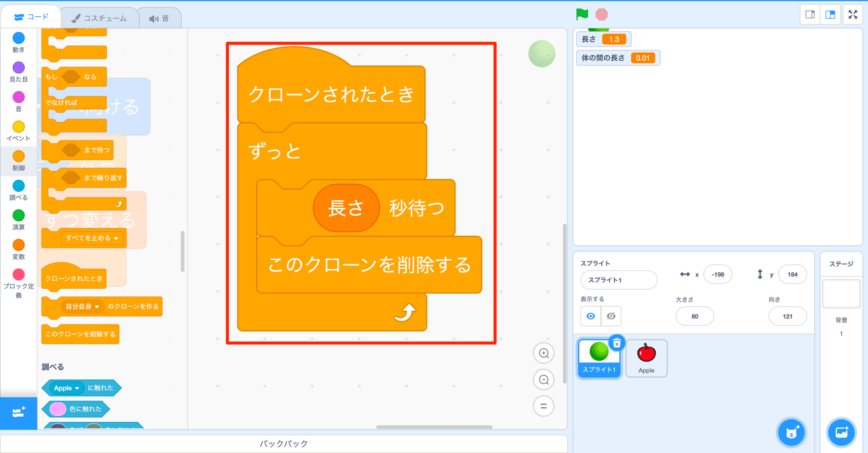
Task: Select the イベント block category
Action: click(18, 132)
